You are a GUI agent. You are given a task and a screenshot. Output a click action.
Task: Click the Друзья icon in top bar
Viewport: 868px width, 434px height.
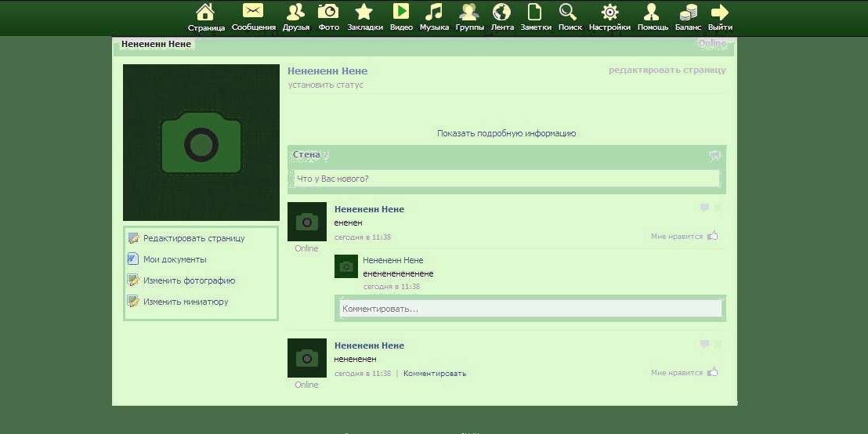[295, 12]
